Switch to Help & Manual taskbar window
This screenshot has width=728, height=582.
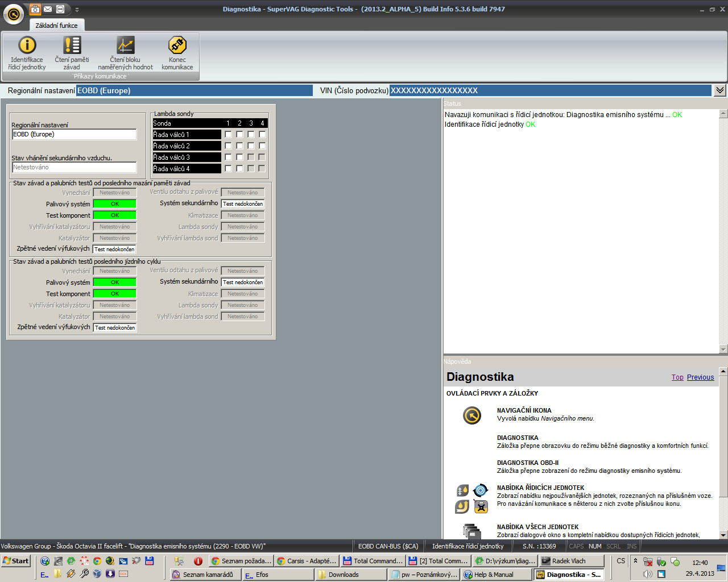click(498, 575)
